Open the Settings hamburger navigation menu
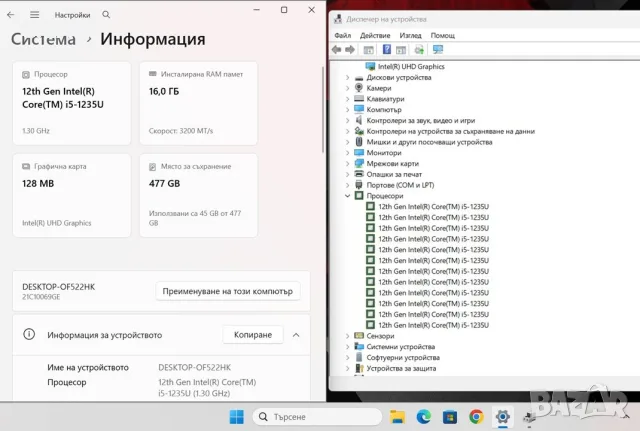This screenshot has width=640, height=431. click(x=35, y=15)
